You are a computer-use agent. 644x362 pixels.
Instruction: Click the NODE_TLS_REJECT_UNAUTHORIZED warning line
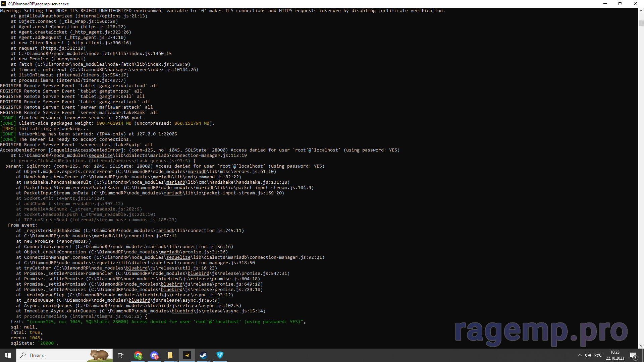pyautogui.click(x=222, y=11)
